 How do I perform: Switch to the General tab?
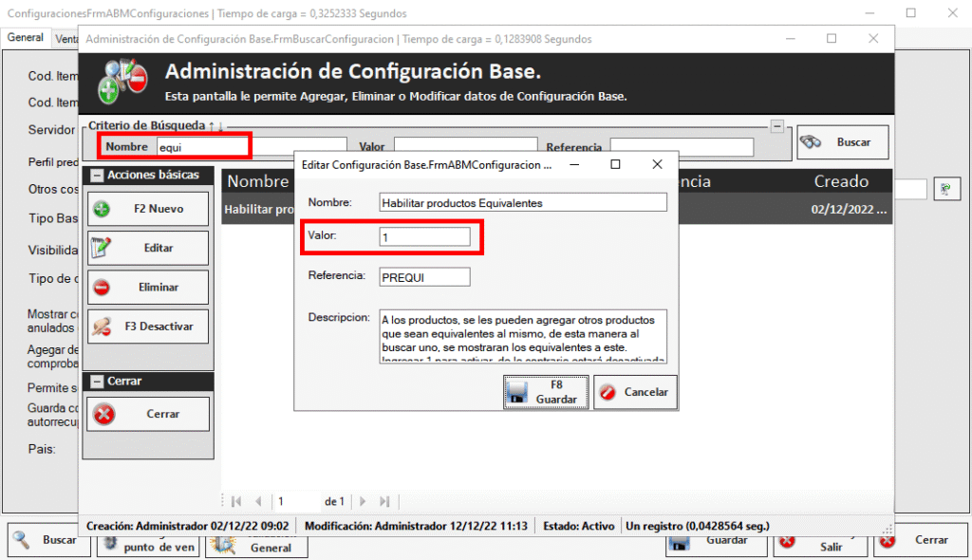click(26, 38)
